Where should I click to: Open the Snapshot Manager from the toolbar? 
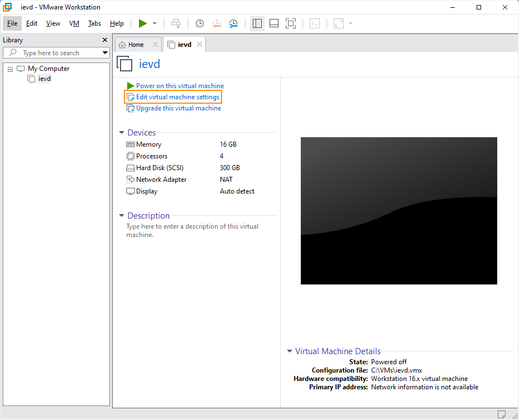click(233, 23)
